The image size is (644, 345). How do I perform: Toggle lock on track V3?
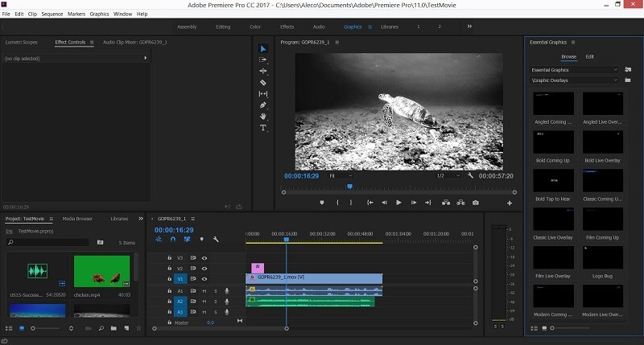point(169,257)
